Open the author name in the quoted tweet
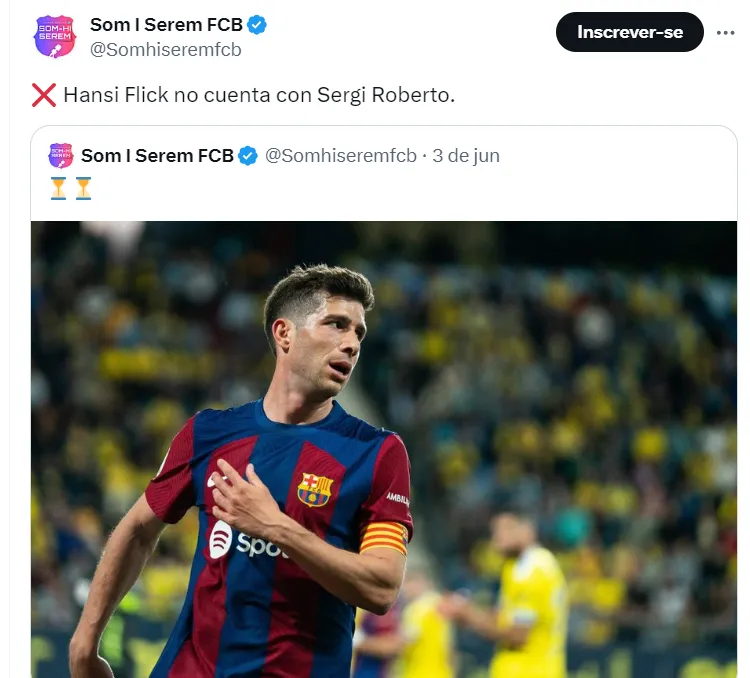750x678 pixels. point(157,155)
